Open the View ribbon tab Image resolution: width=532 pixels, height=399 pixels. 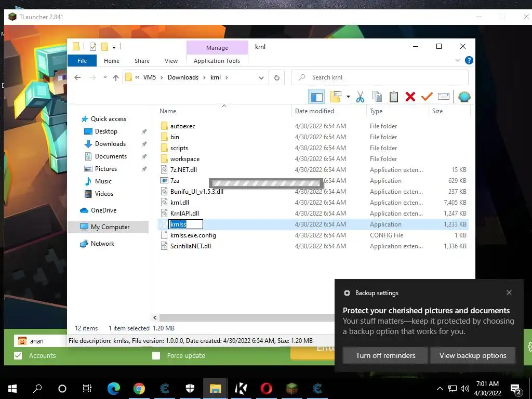171,61
